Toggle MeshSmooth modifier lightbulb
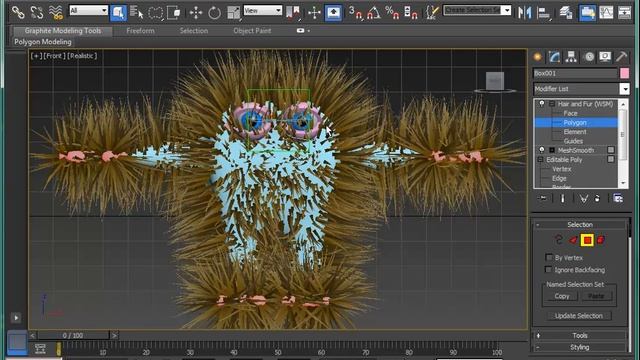 (x=542, y=150)
